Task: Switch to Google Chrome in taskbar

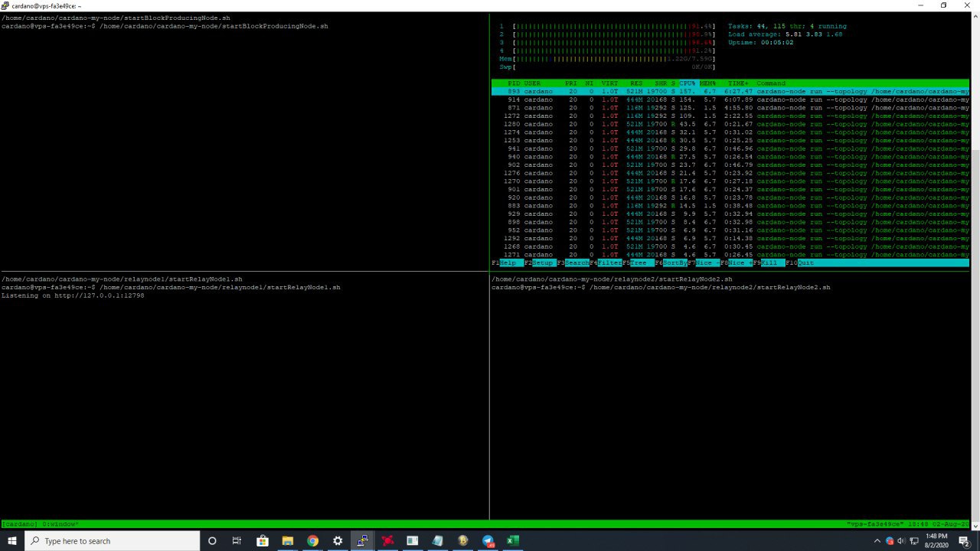Action: tap(312, 540)
